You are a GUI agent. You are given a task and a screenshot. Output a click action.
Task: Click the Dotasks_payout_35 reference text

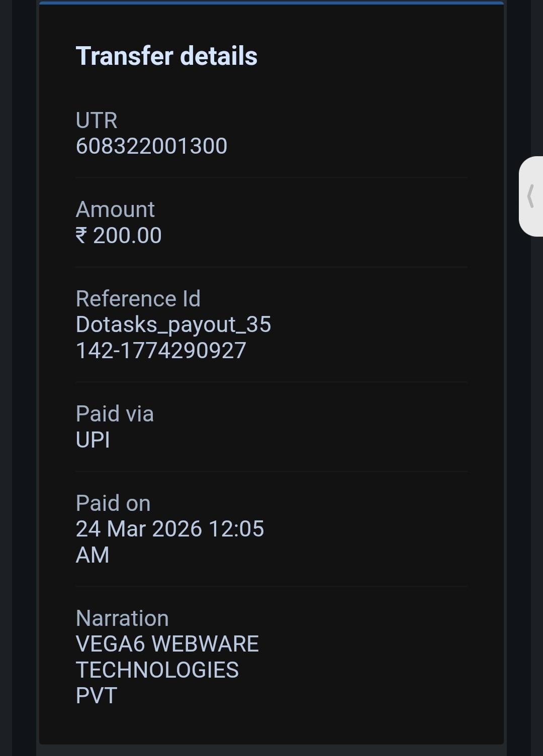[x=173, y=325]
